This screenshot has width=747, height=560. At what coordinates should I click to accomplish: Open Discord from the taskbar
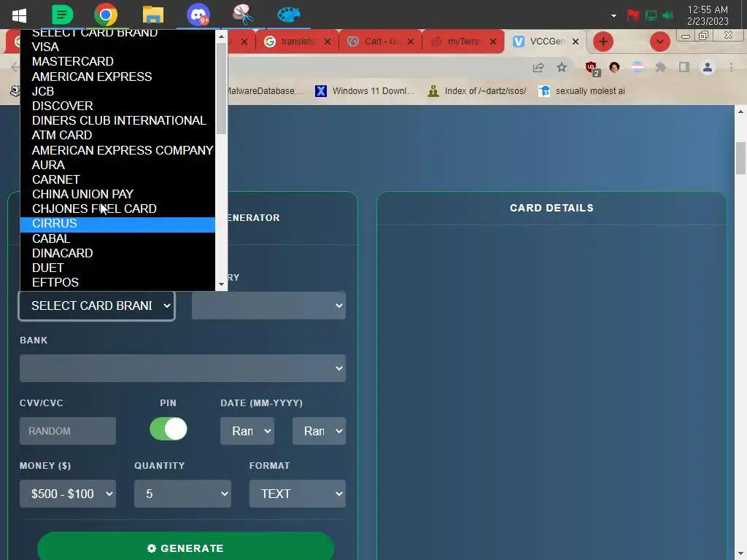198,15
